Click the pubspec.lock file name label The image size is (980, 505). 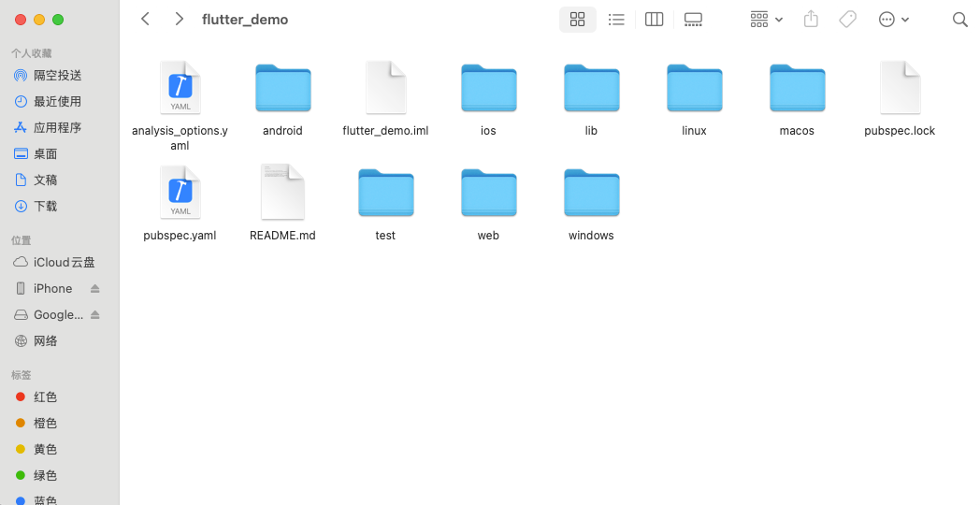900,131
